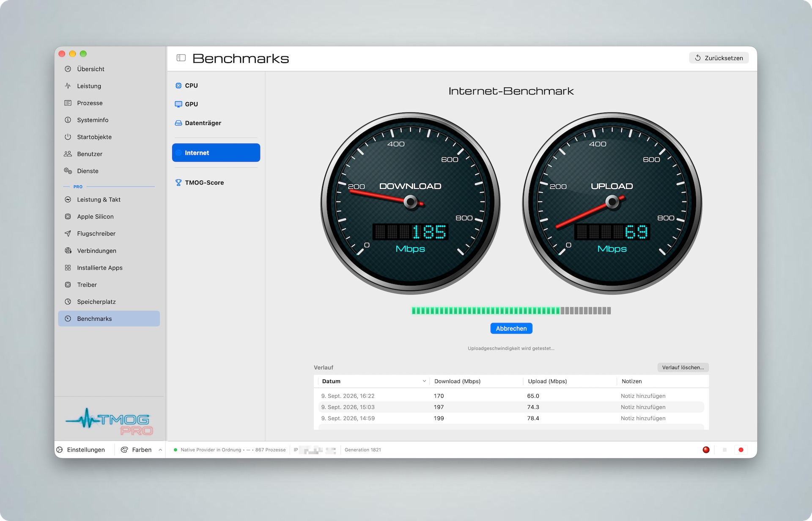The width and height of the screenshot is (812, 521).
Task: Click Generation 1821 status text
Action: (x=362, y=449)
